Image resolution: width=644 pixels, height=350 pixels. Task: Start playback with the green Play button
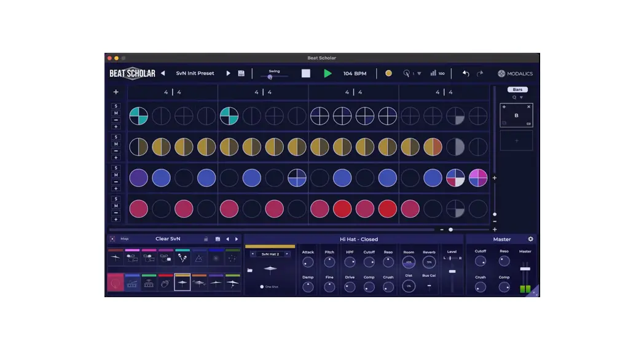click(x=328, y=74)
